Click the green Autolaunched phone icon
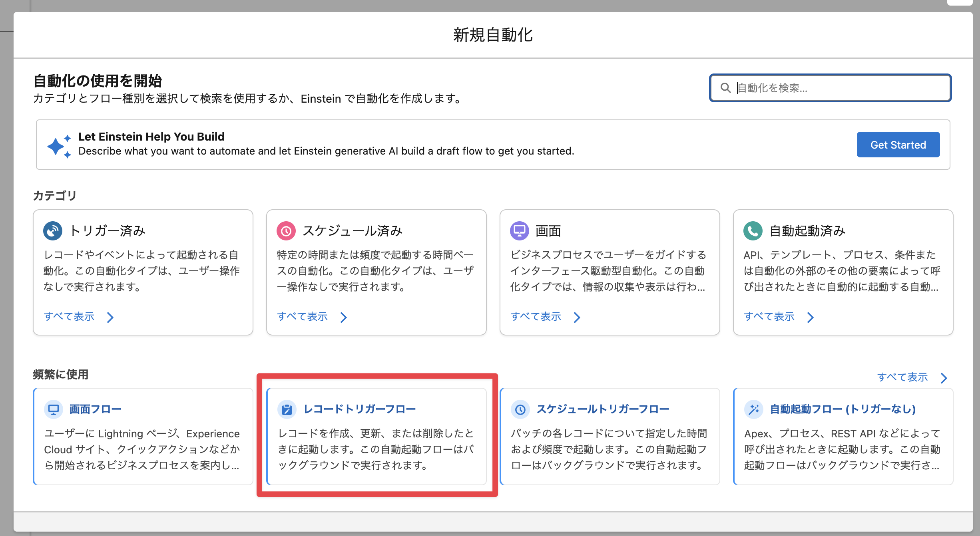 pyautogui.click(x=753, y=231)
